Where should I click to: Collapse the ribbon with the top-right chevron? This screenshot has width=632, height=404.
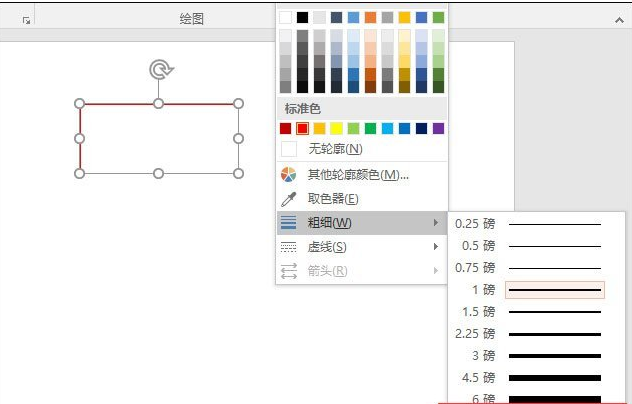click(617, 19)
